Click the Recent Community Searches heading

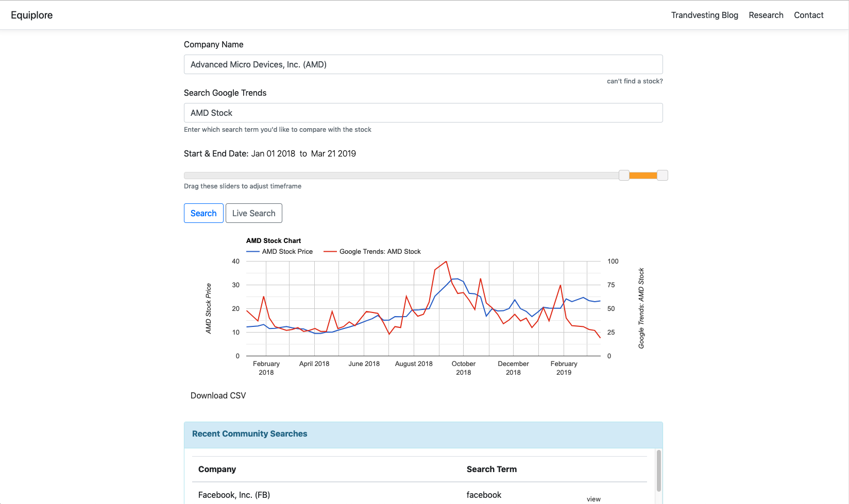249,433
